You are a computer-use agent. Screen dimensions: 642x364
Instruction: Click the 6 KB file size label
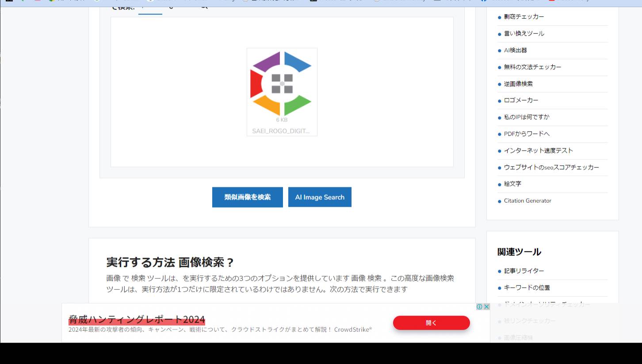click(x=282, y=120)
